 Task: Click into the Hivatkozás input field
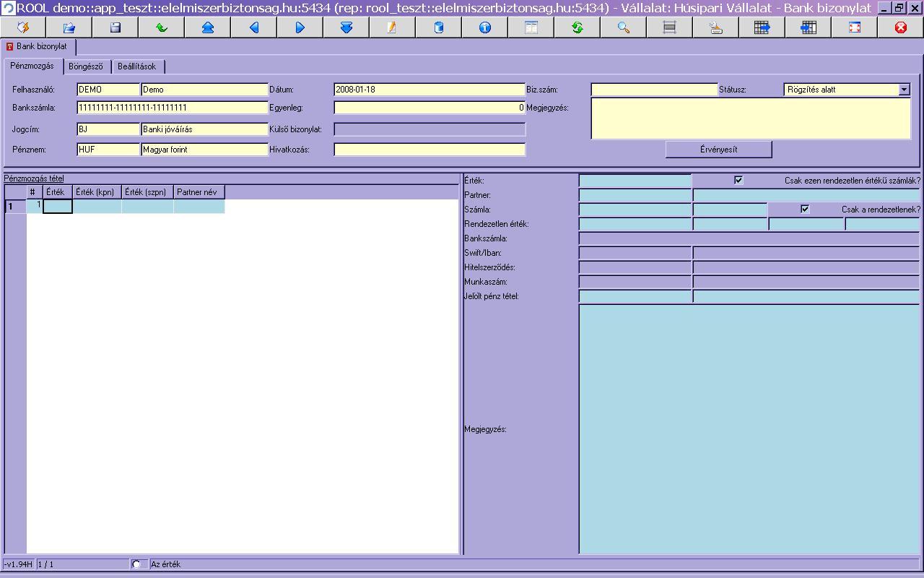coord(430,150)
